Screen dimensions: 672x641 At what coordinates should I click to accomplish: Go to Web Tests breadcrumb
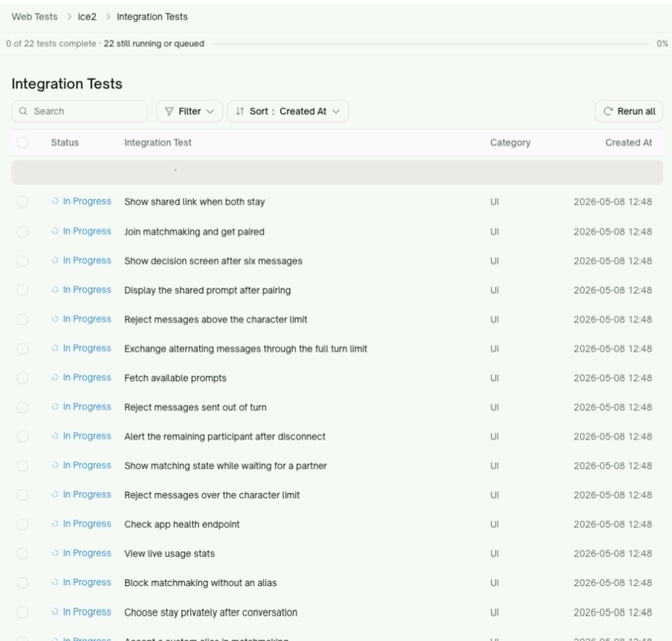34,16
